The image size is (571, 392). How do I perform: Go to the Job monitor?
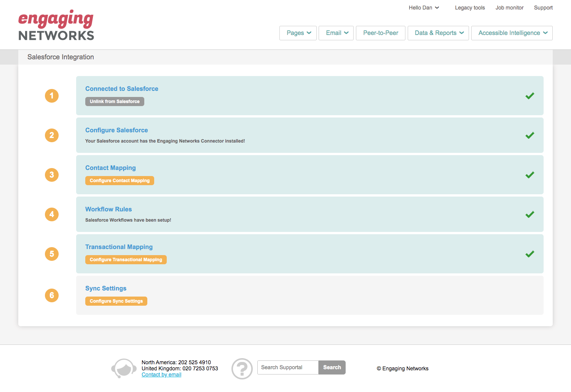[x=509, y=8]
